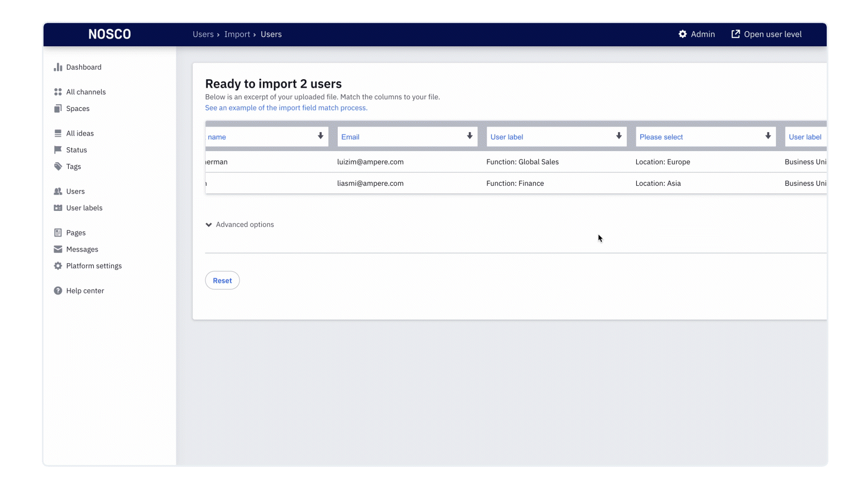Click the Help center question mark icon

point(57,291)
